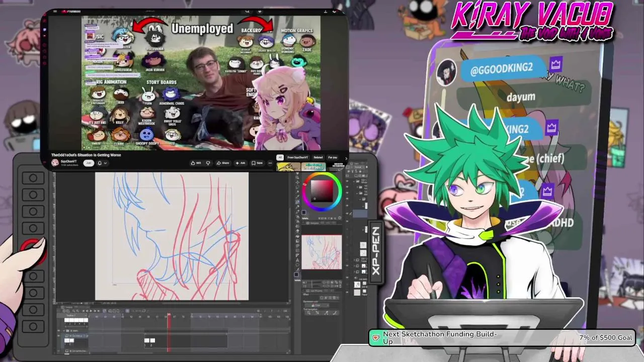Toggle visibility of main folder track

point(58,331)
